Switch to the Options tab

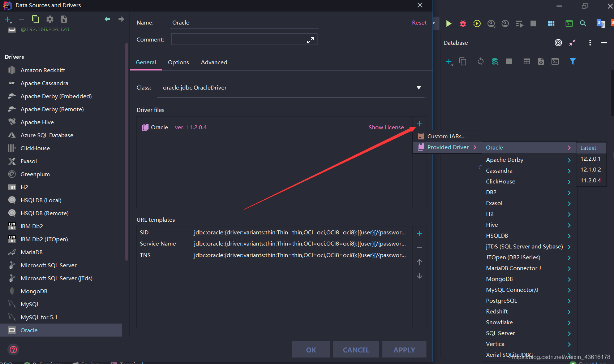179,62
